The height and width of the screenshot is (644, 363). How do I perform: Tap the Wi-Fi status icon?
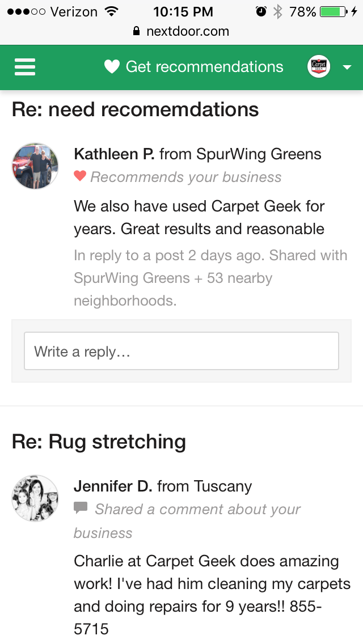tap(111, 11)
